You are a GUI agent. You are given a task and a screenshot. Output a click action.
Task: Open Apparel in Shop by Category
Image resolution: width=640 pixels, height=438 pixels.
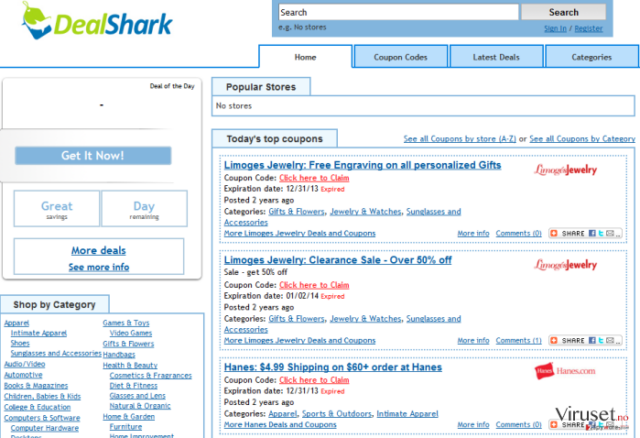point(17,323)
